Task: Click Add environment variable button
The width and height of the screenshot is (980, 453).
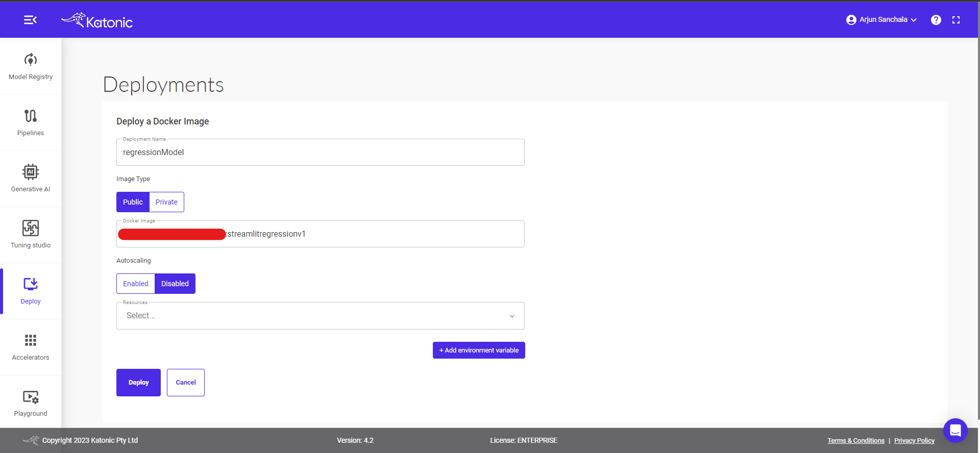Action: point(479,350)
